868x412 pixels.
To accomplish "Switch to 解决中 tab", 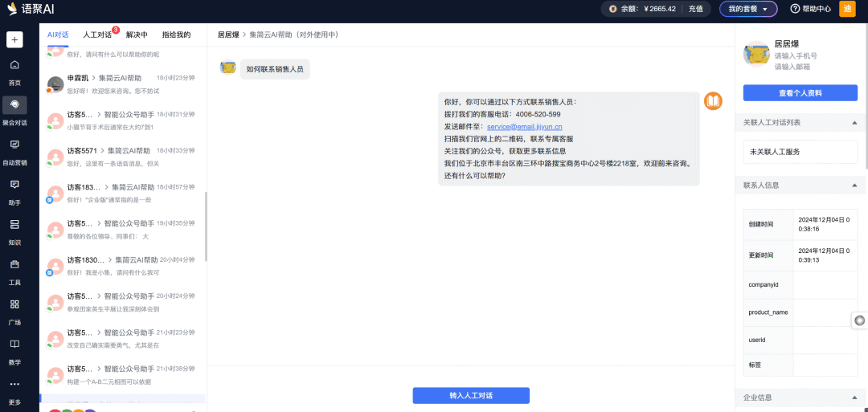I will pyautogui.click(x=137, y=35).
